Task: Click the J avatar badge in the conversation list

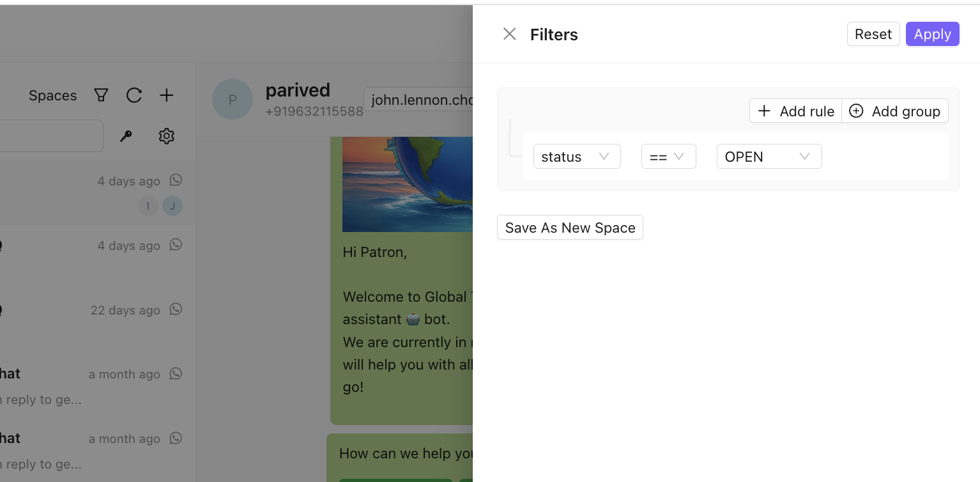Action: pos(172,206)
